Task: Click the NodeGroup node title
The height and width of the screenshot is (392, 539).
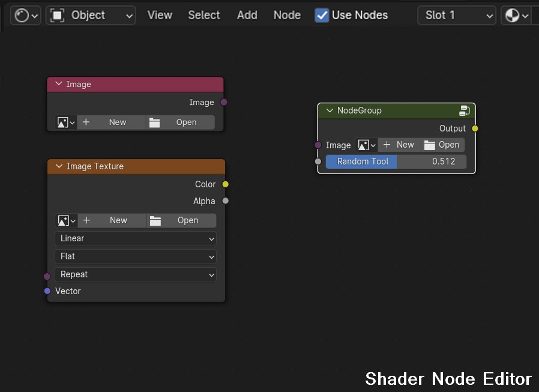Action: tap(359, 110)
